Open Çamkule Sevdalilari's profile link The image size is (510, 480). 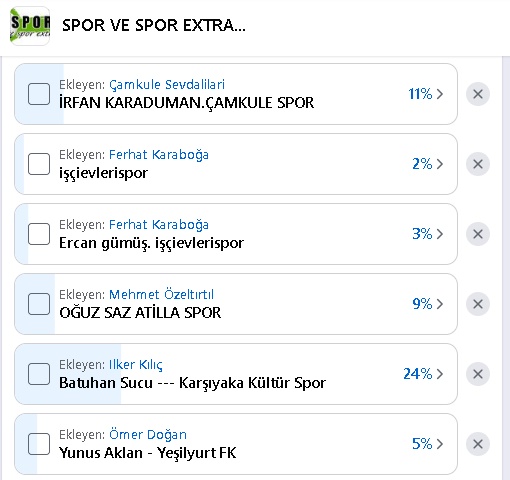click(167, 85)
